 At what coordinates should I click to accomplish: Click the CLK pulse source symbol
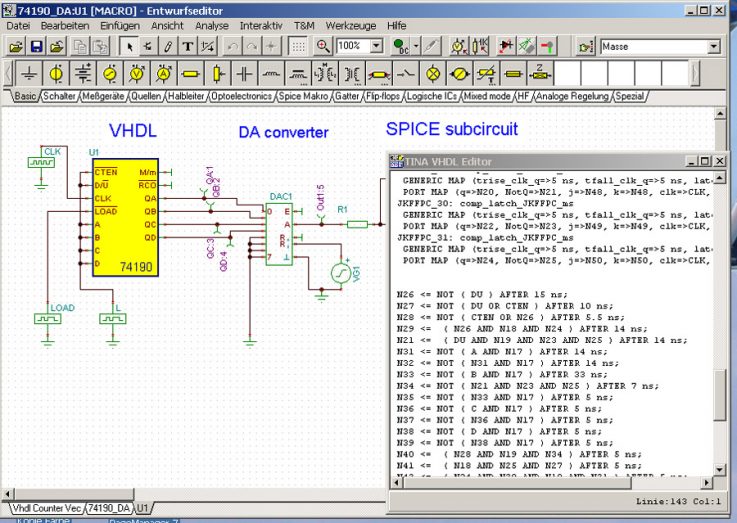click(41, 163)
